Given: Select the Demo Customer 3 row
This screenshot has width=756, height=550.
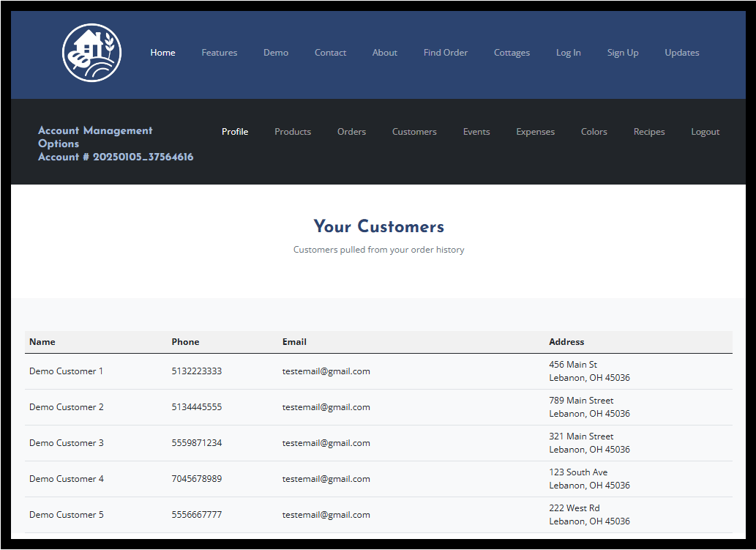Looking at the screenshot, I should (67, 443).
